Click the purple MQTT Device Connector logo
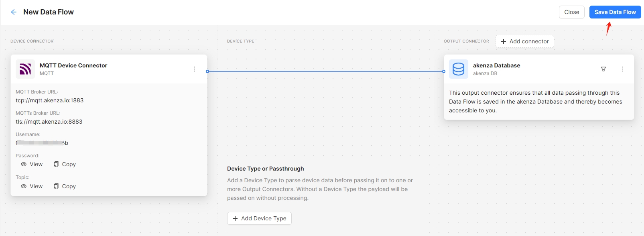 [x=25, y=69]
